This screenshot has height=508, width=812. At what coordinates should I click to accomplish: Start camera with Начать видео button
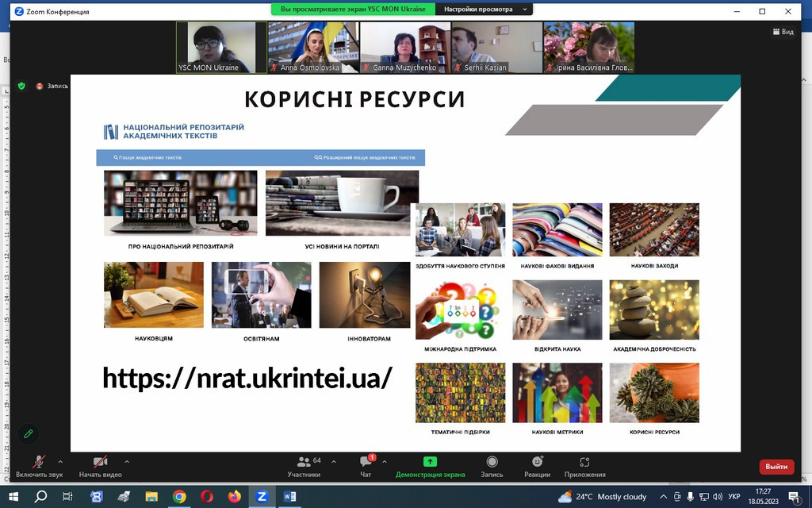100,463
